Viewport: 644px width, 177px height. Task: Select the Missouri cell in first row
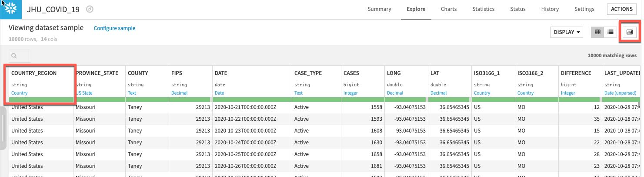pyautogui.click(x=86, y=107)
